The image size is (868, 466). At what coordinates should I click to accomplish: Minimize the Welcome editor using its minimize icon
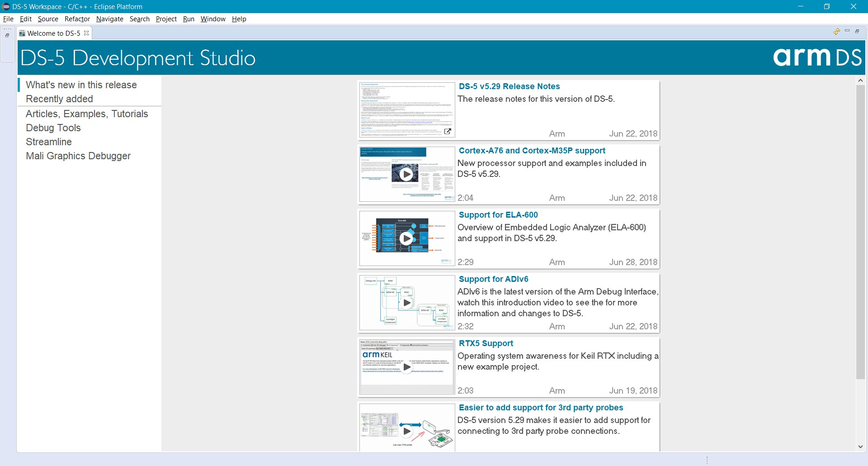click(848, 32)
